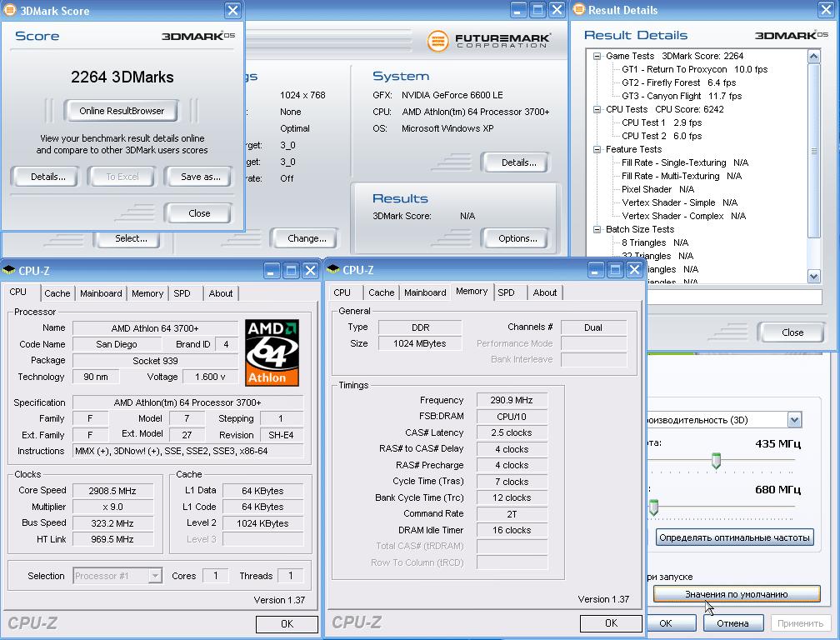The width and height of the screenshot is (840, 640).
Task: Click Close in the Score window
Action: pyautogui.click(x=199, y=213)
